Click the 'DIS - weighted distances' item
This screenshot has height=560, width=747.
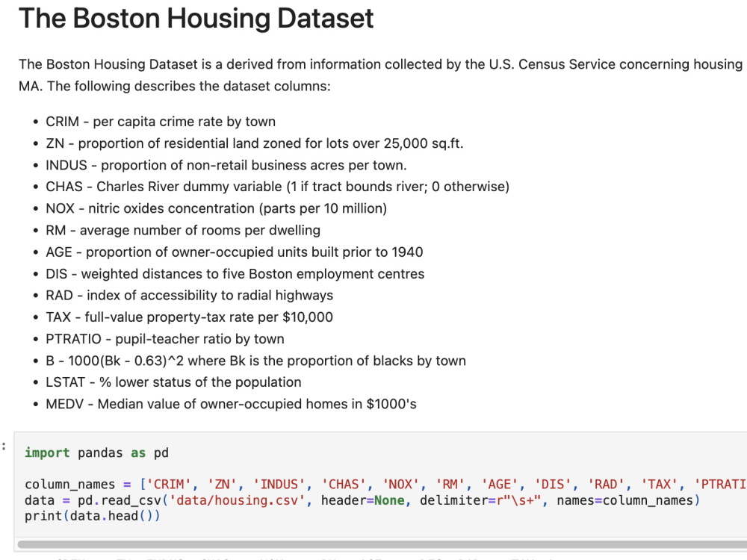(235, 274)
